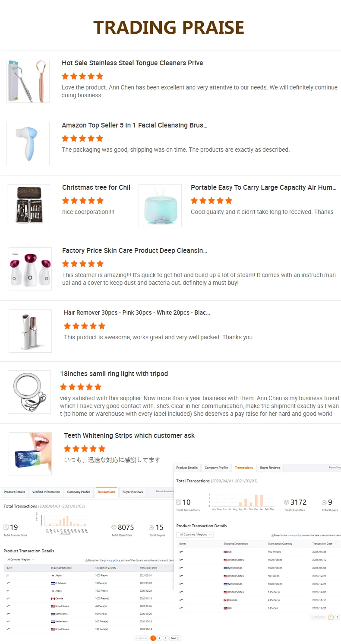
Task: Select the right panel's Company Profile tab
Action: pos(216,468)
